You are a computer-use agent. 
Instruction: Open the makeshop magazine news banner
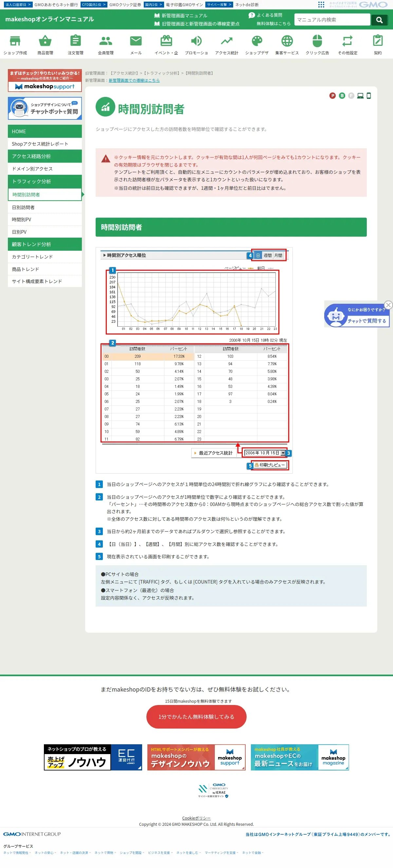pos(300,757)
